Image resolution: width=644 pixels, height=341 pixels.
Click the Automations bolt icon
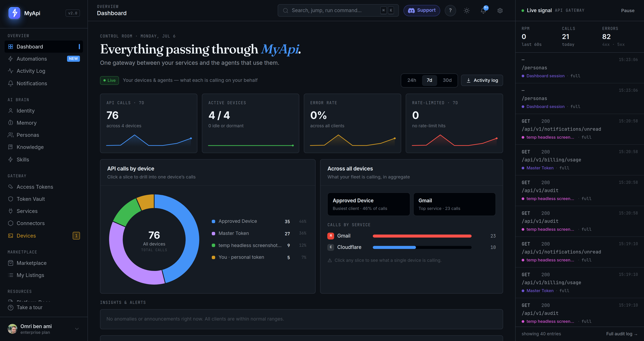(x=10, y=59)
